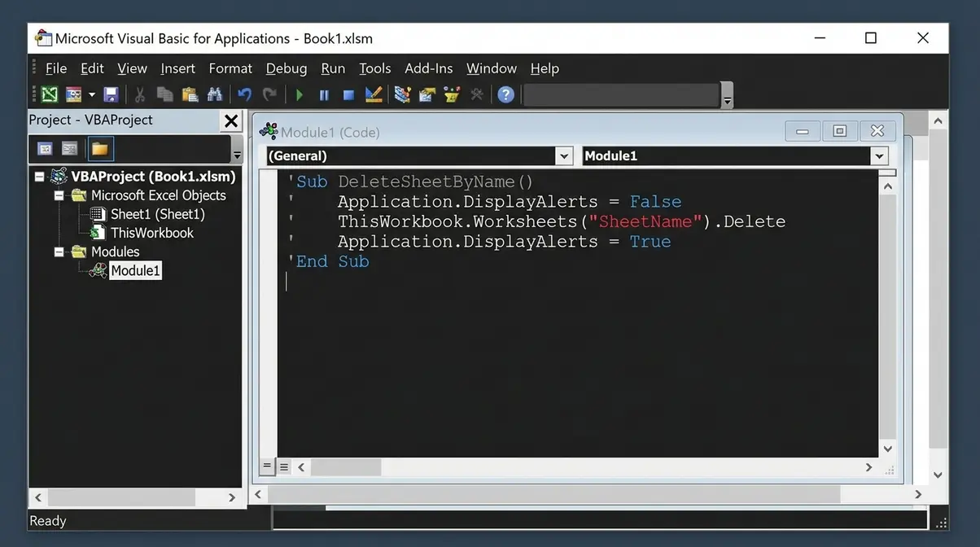Open the Debug menu

[287, 68]
